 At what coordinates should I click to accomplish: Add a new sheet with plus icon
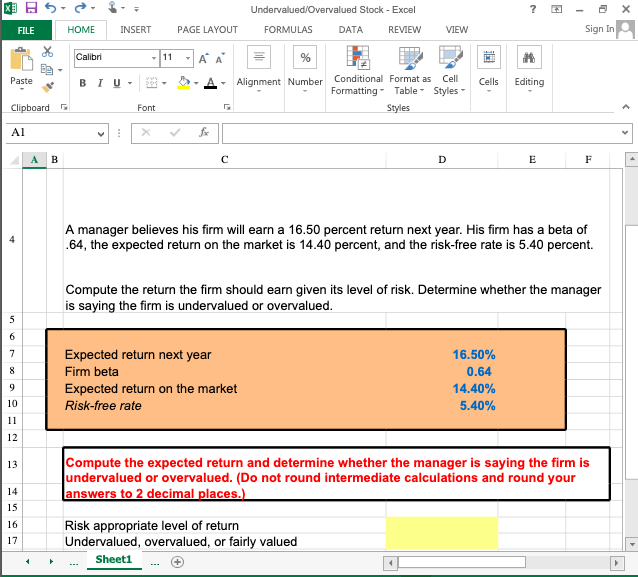pos(177,562)
